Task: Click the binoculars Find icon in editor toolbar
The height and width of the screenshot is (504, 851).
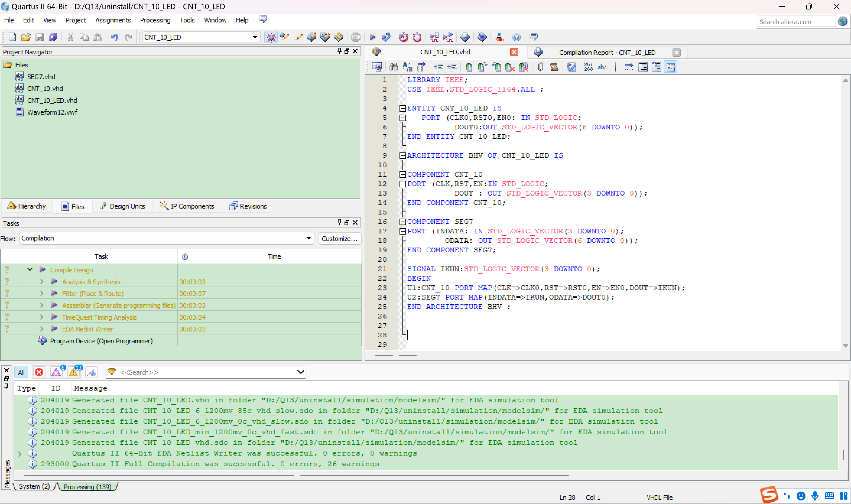Action: [x=394, y=67]
